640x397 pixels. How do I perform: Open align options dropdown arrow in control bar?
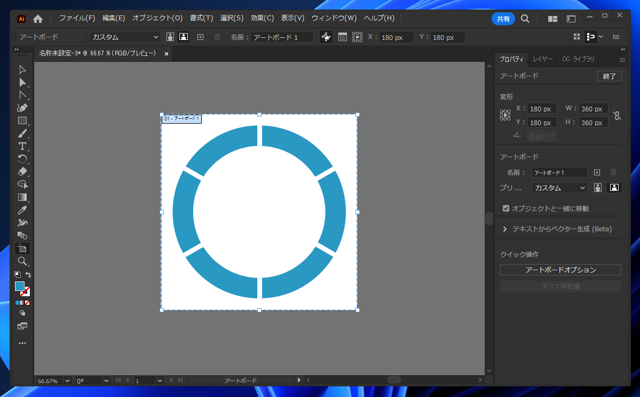(x=601, y=37)
